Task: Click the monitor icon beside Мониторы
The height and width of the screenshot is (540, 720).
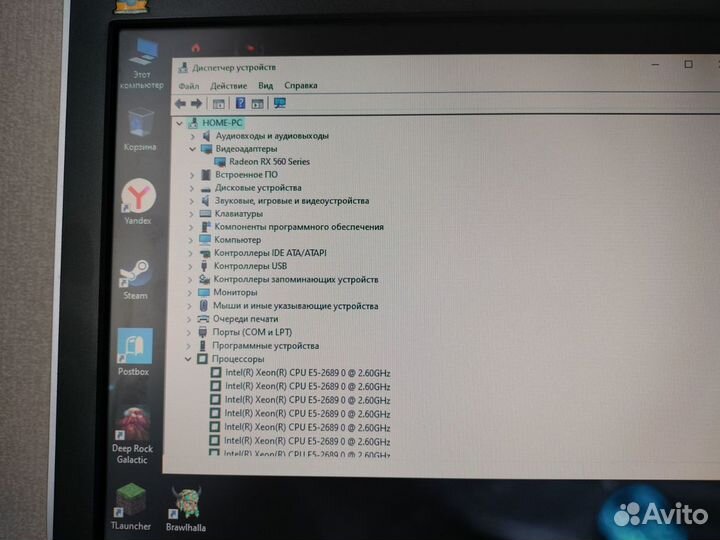Action: pyautogui.click(x=203, y=292)
